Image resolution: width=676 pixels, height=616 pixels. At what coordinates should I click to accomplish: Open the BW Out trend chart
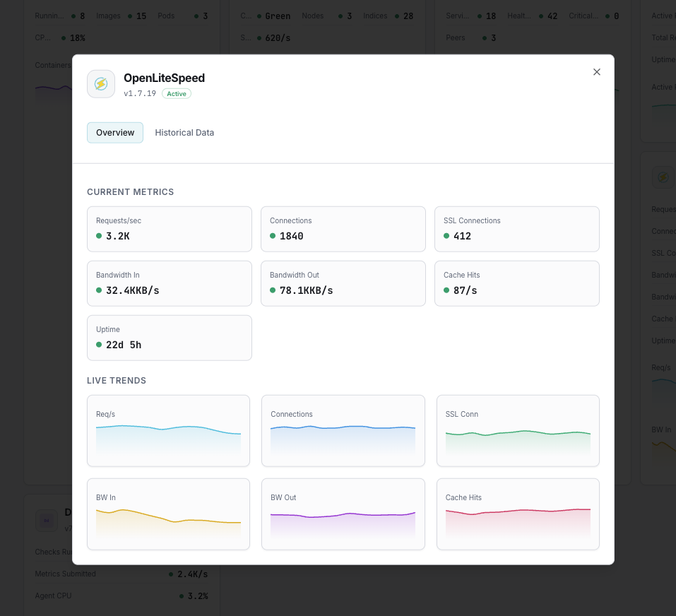(x=343, y=514)
